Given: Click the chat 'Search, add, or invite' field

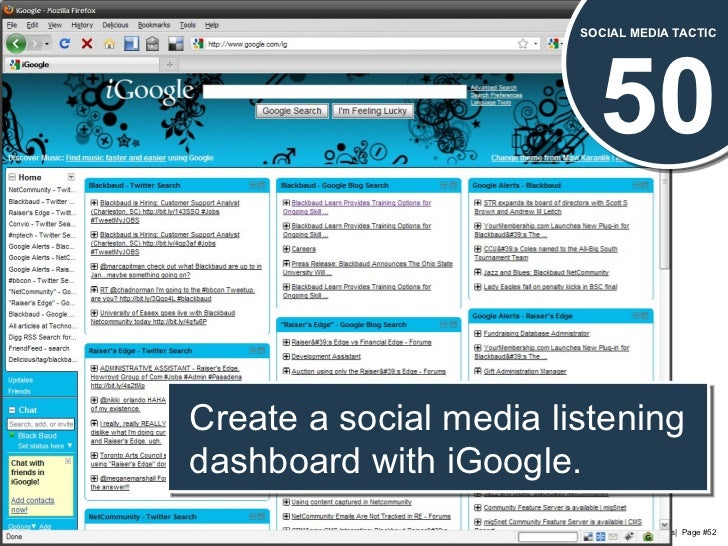Looking at the screenshot, I should 41,424.
